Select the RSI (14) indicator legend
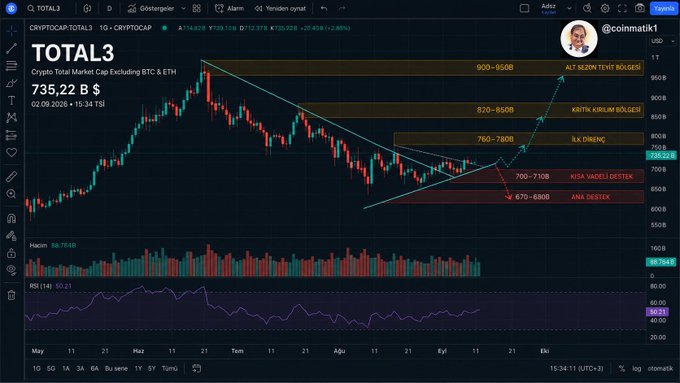 [40, 286]
